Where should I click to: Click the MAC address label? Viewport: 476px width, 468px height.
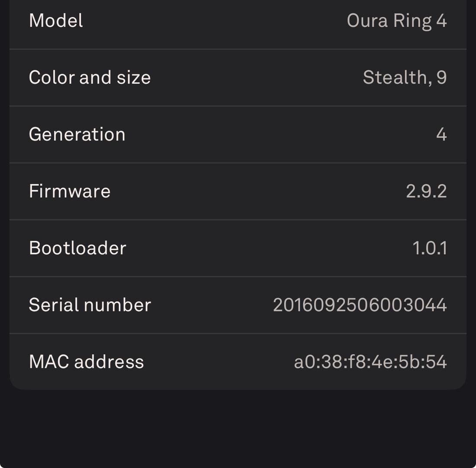pyautogui.click(x=86, y=361)
